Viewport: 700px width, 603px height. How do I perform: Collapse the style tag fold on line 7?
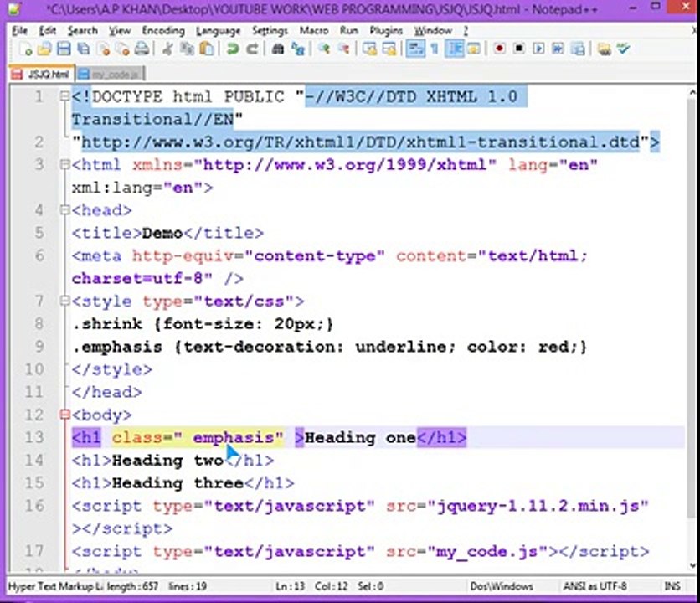[64, 301]
